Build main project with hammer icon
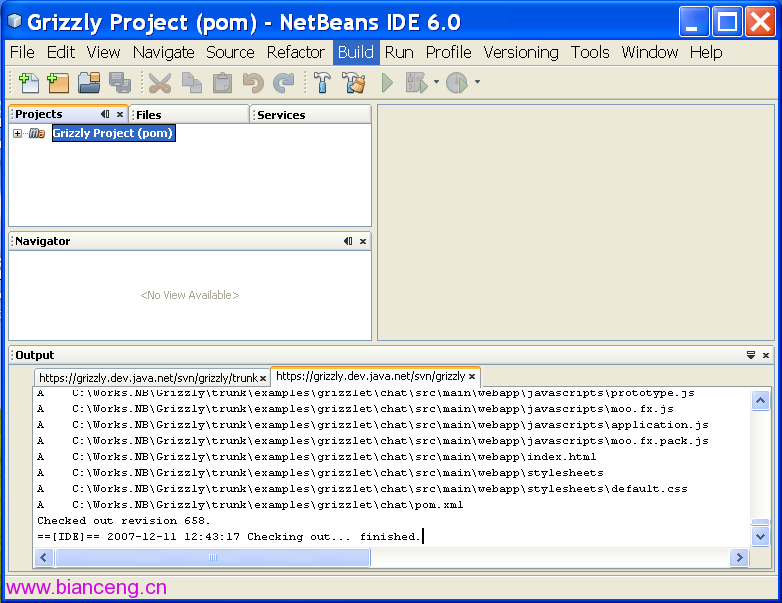Viewport: 782px width, 603px height. pos(322,83)
